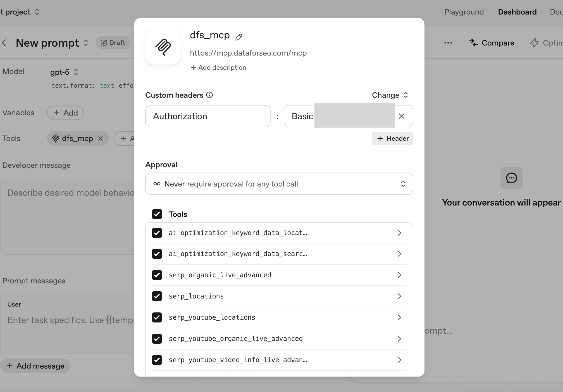Uncheck serp_locations checkbox

coord(157,296)
